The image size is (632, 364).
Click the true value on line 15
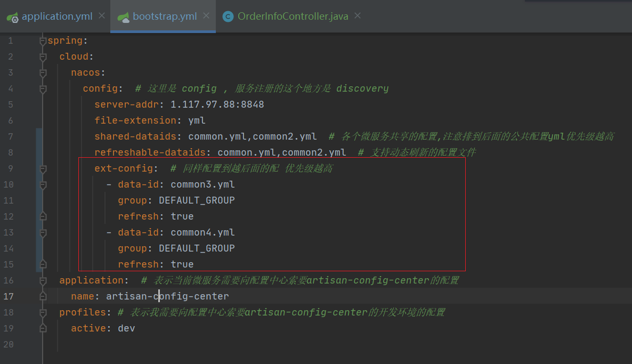(x=182, y=264)
